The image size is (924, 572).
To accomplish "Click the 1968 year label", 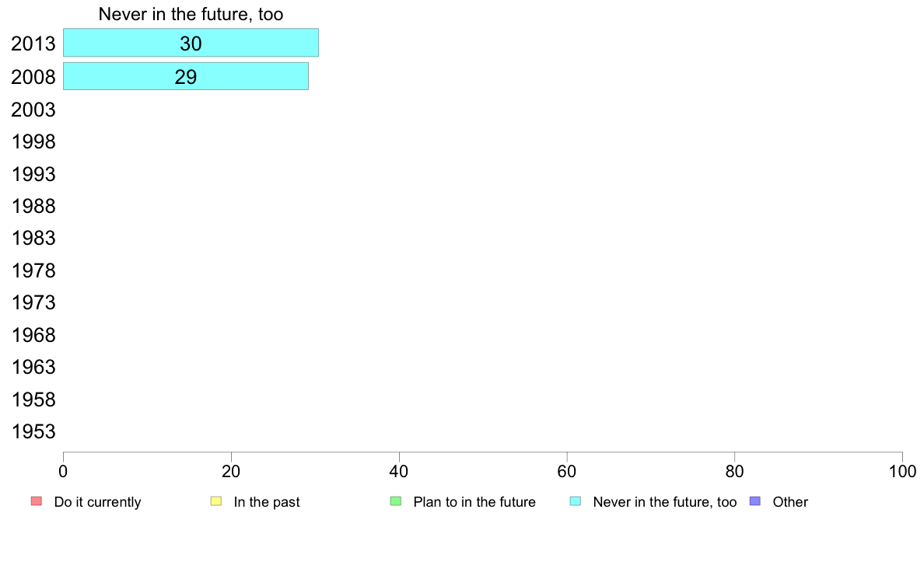I will (33, 335).
